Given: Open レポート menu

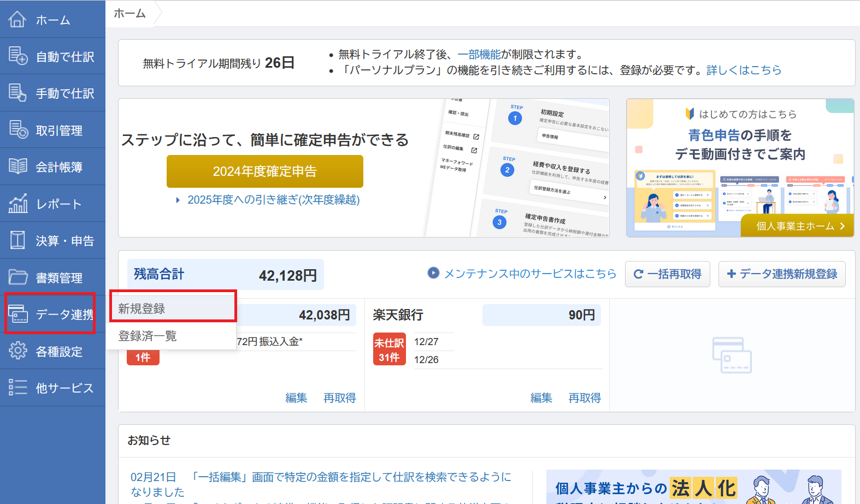Looking at the screenshot, I should click(52, 204).
